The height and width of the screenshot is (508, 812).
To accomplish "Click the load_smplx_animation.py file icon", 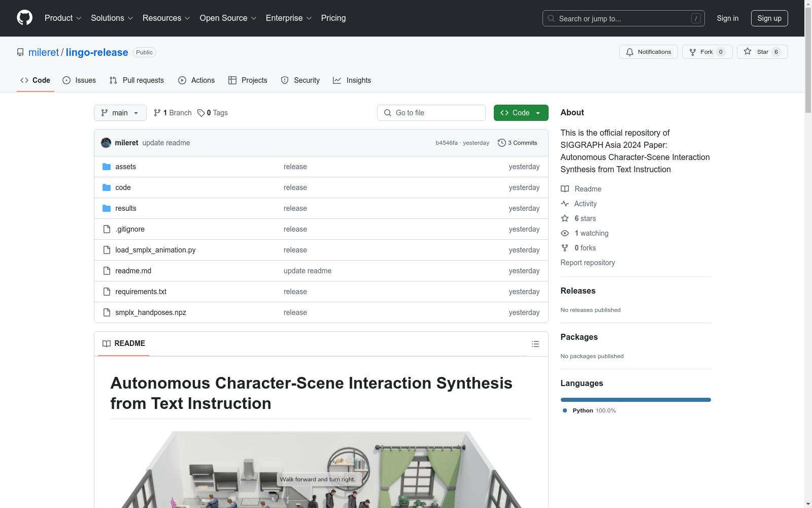I will pos(107,250).
